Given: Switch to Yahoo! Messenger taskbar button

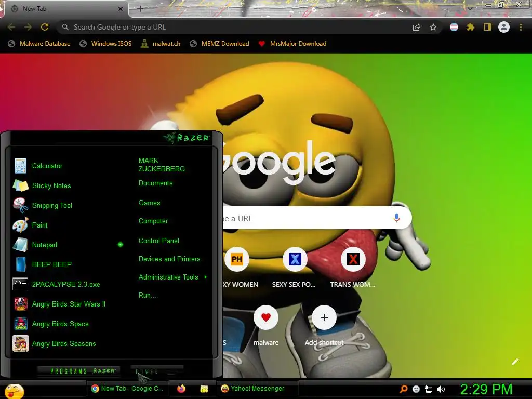Looking at the screenshot, I should point(257,389).
